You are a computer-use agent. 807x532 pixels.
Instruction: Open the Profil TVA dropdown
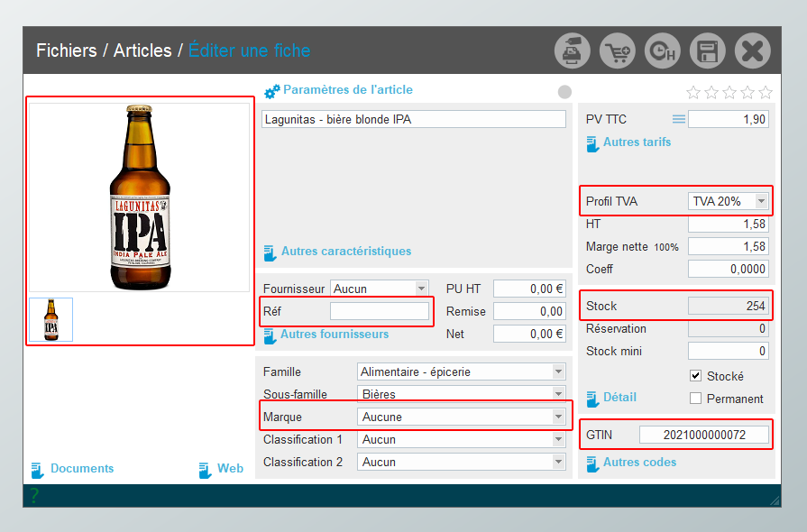point(761,201)
